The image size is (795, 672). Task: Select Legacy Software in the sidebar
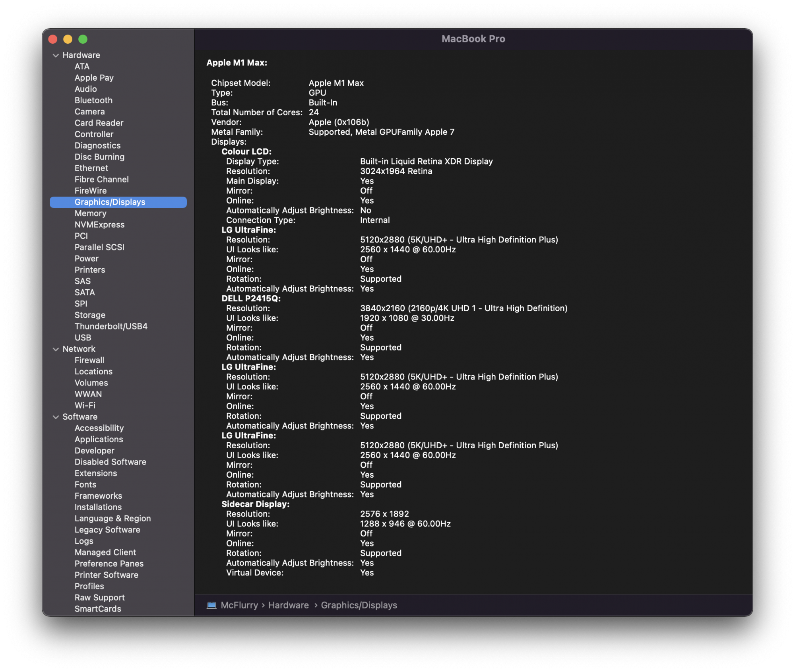(107, 530)
